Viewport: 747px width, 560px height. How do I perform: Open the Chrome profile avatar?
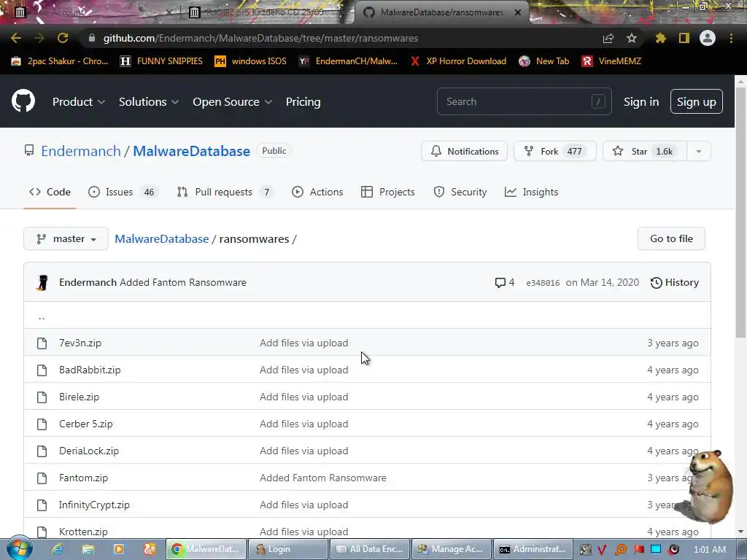708,38
